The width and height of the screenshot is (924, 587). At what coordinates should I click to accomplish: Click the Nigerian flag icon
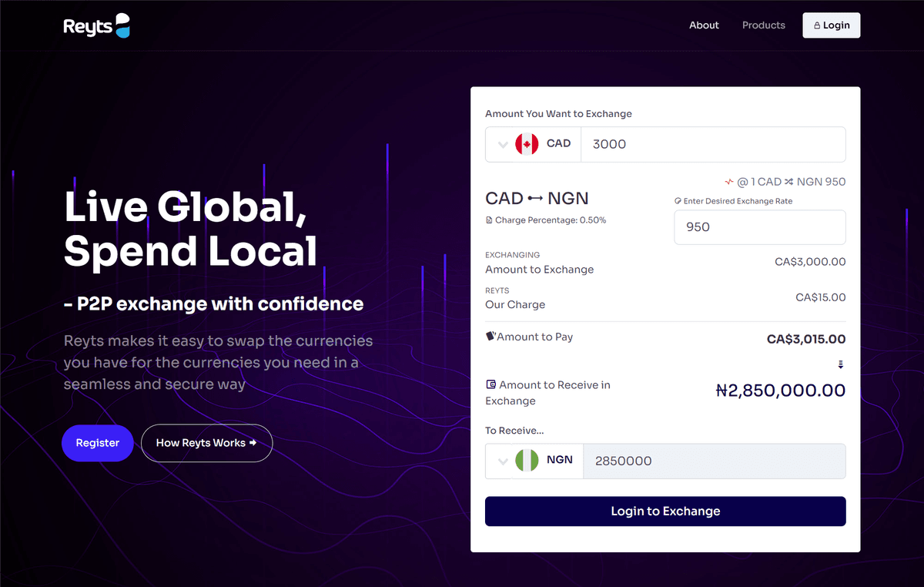pos(527,461)
